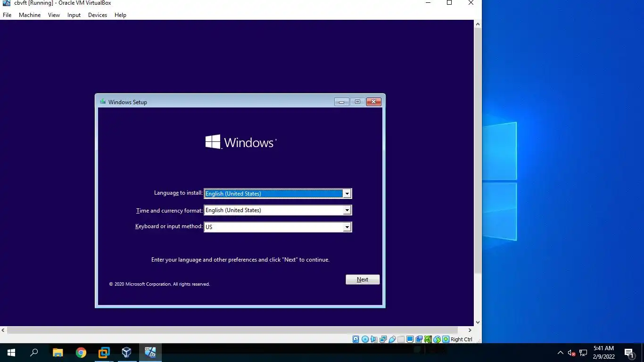Click Next in Windows Setup
Screen dimensions: 644x362
point(363,280)
